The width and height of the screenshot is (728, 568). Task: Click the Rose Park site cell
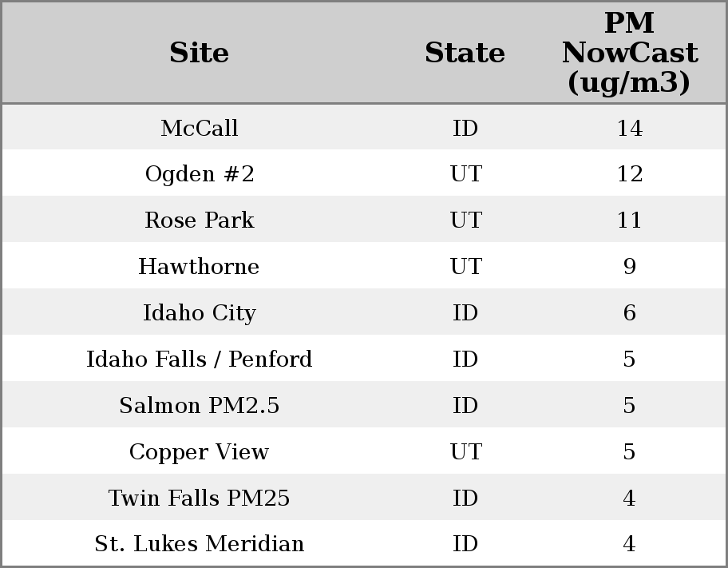click(x=199, y=220)
